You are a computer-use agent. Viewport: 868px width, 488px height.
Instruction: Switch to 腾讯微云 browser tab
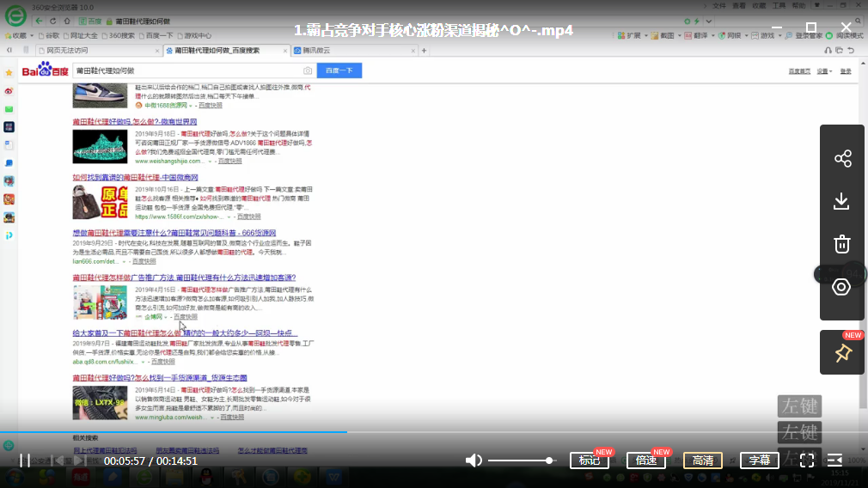[354, 51]
